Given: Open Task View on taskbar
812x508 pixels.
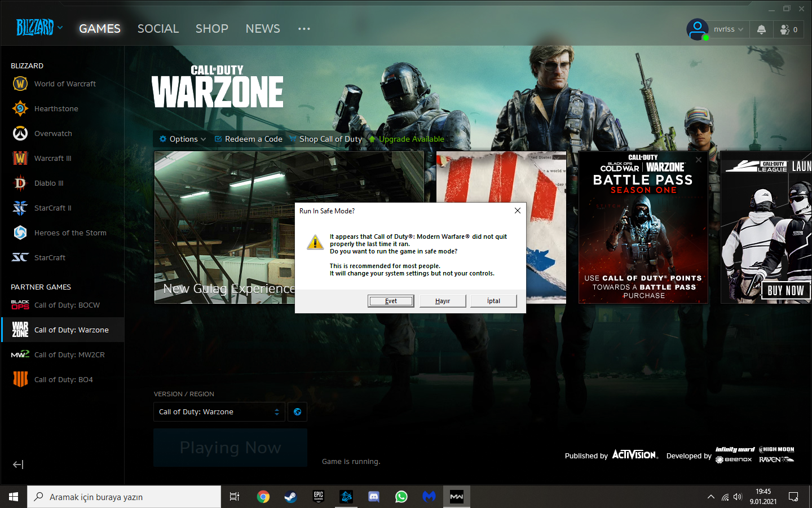Looking at the screenshot, I should coord(235,497).
